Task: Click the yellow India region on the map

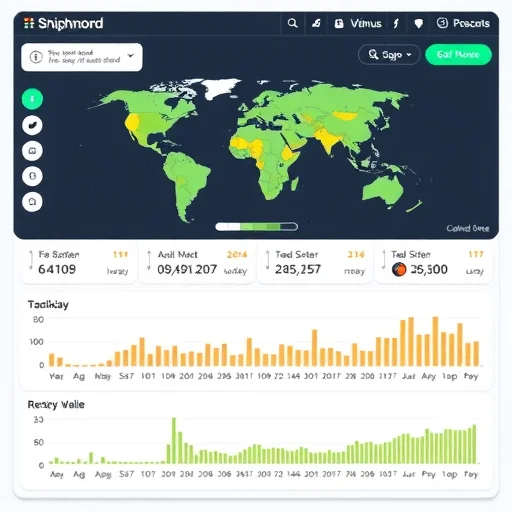Action: [x=328, y=140]
